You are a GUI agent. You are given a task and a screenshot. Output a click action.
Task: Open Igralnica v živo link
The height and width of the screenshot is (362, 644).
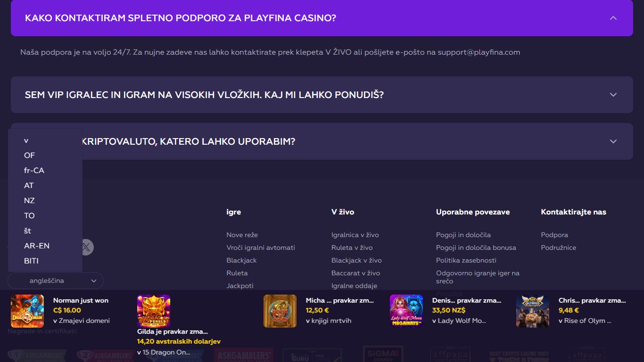355,235
